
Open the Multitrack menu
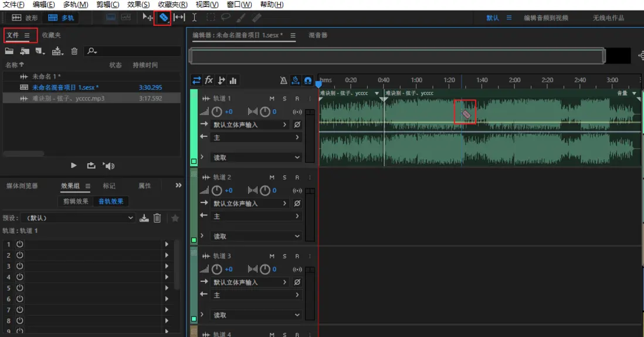pos(76,5)
